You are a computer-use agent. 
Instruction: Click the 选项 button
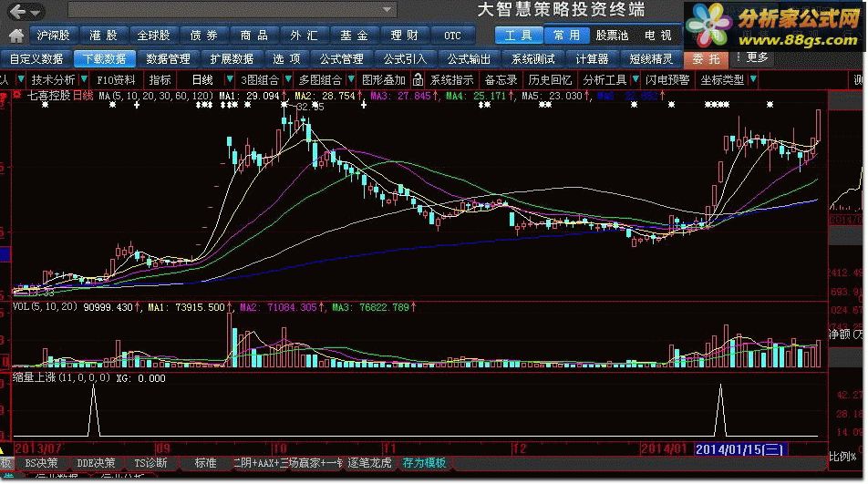click(x=286, y=58)
